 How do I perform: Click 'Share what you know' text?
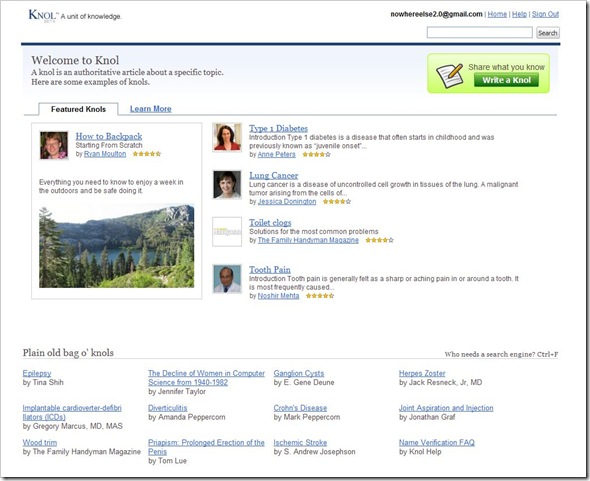pyautogui.click(x=506, y=67)
